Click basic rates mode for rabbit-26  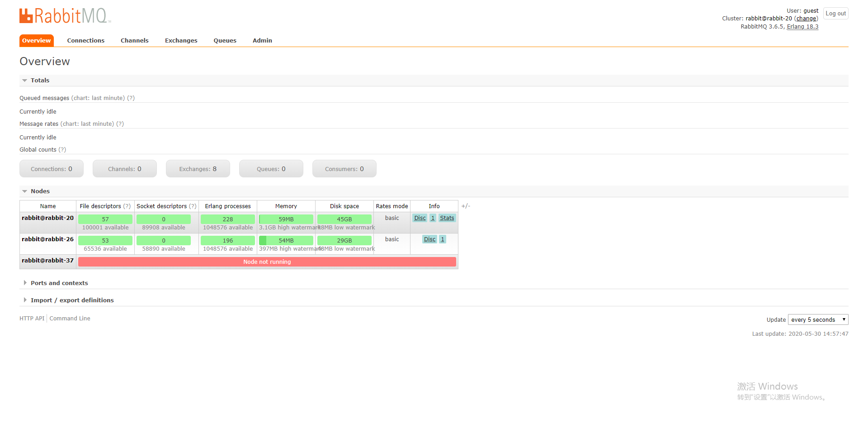(x=392, y=239)
